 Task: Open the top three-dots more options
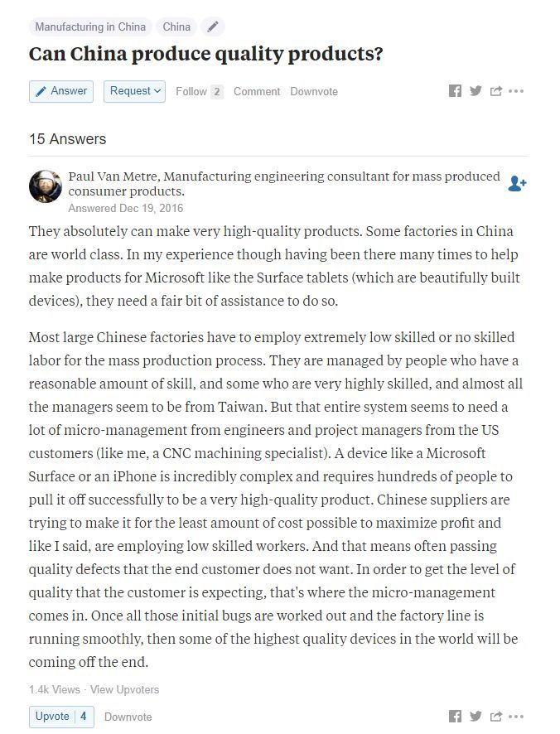pyautogui.click(x=516, y=91)
